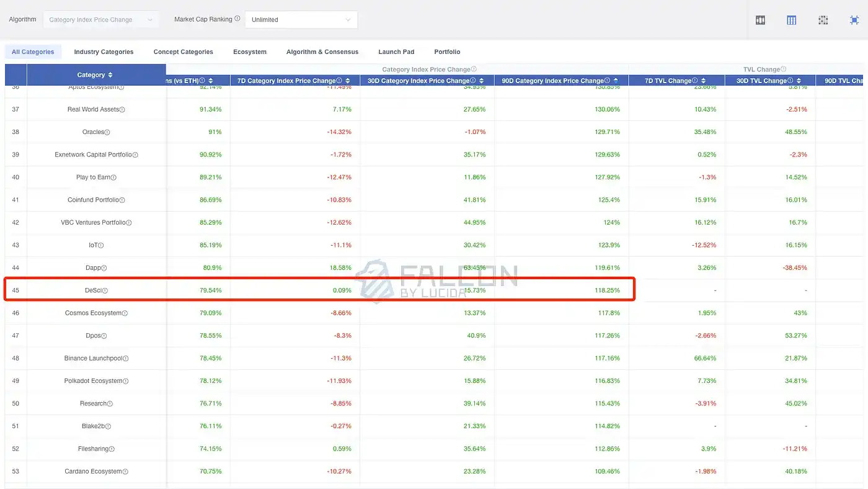The height and width of the screenshot is (489, 868).
Task: Select the column table view icon
Action: [x=791, y=20]
